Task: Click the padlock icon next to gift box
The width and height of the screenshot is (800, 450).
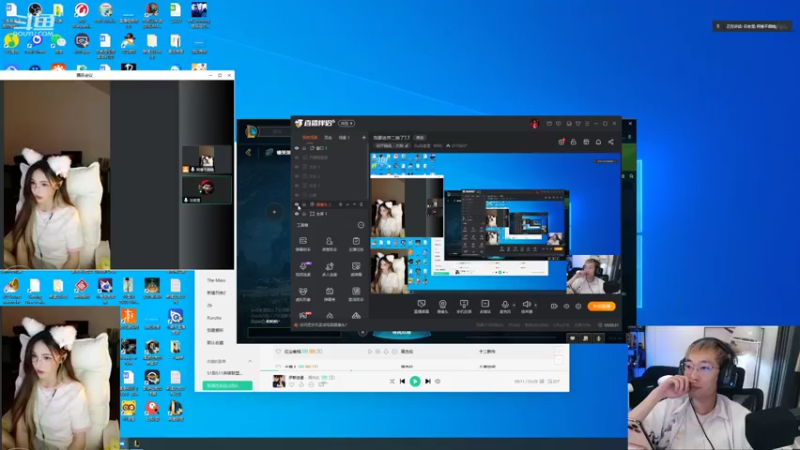Action: pos(573,142)
